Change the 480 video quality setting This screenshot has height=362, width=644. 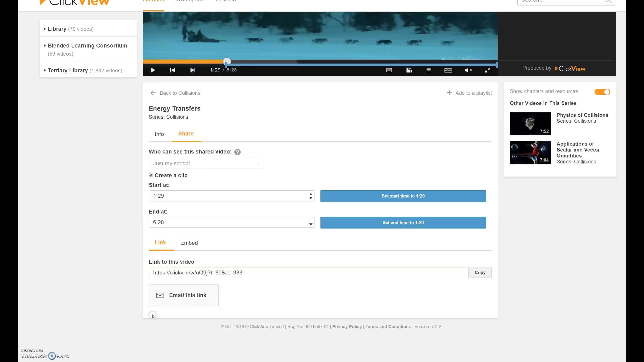coord(448,70)
